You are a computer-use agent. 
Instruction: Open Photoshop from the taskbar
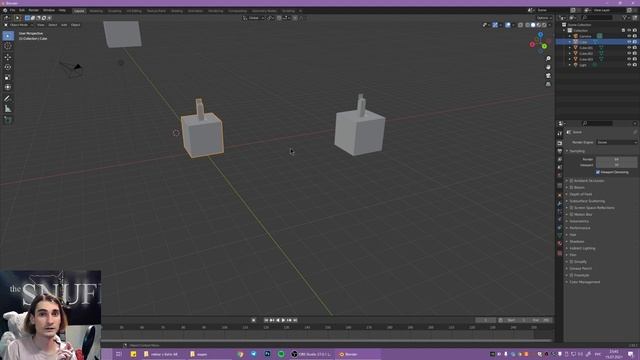267,354
